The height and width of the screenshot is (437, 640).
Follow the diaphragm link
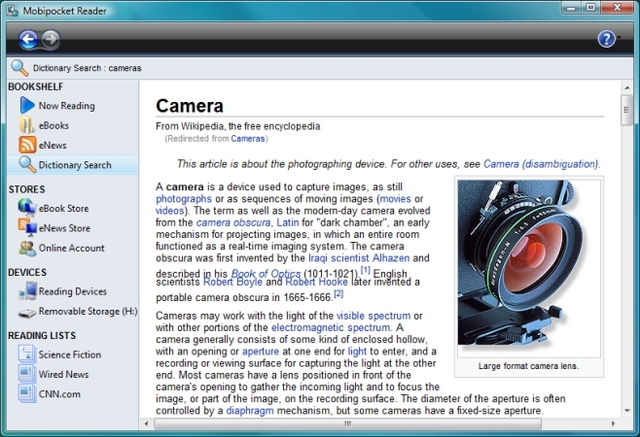point(250,410)
